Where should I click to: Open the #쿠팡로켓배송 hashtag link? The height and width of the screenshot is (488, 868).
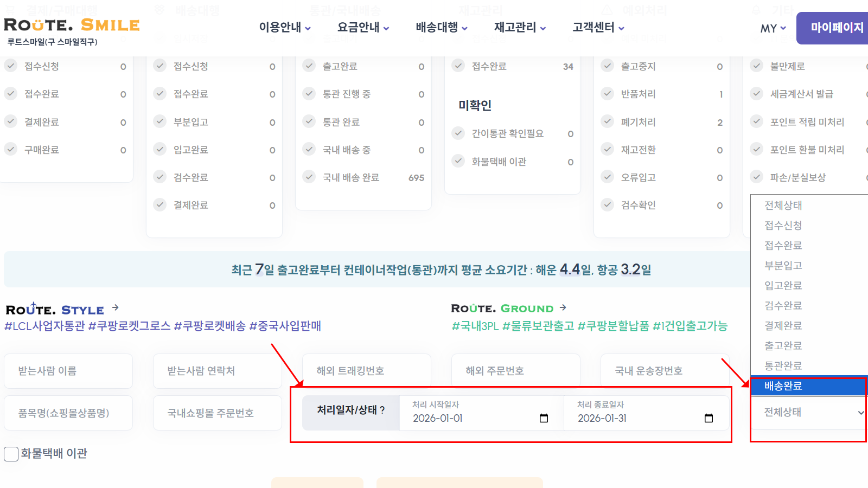point(210,326)
